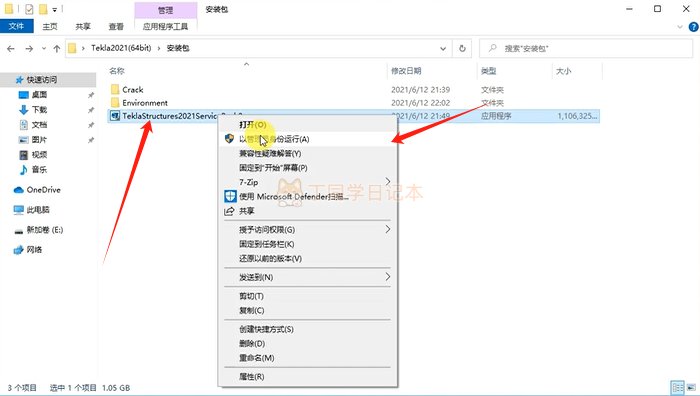Choose 兼容性疑难解答(Y) menu entry
The height and width of the screenshot is (396, 700).
click(x=308, y=154)
